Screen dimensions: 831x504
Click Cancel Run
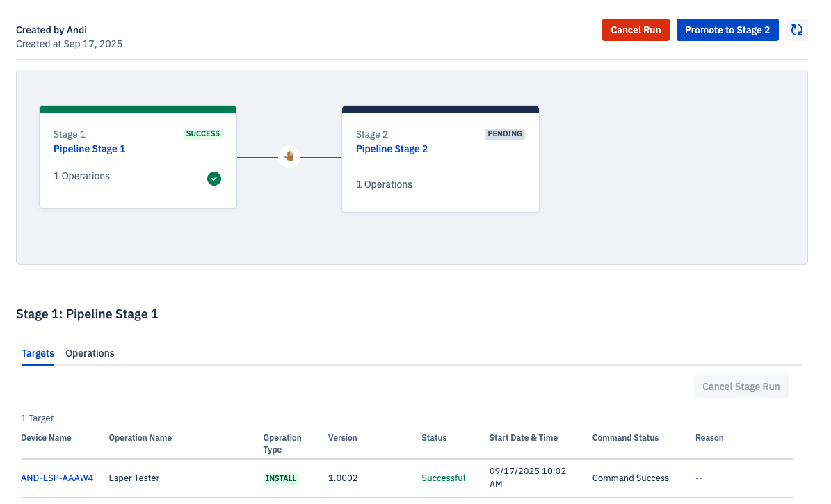click(x=635, y=30)
